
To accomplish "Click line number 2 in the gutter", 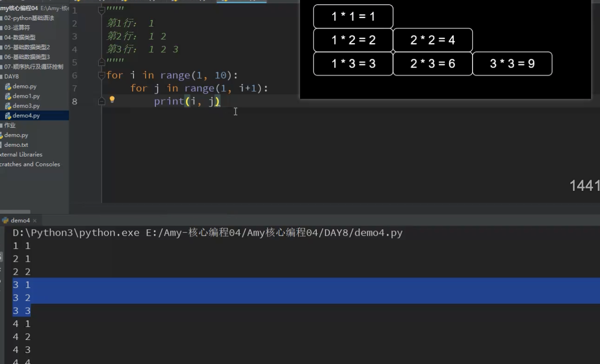I will [x=75, y=23].
